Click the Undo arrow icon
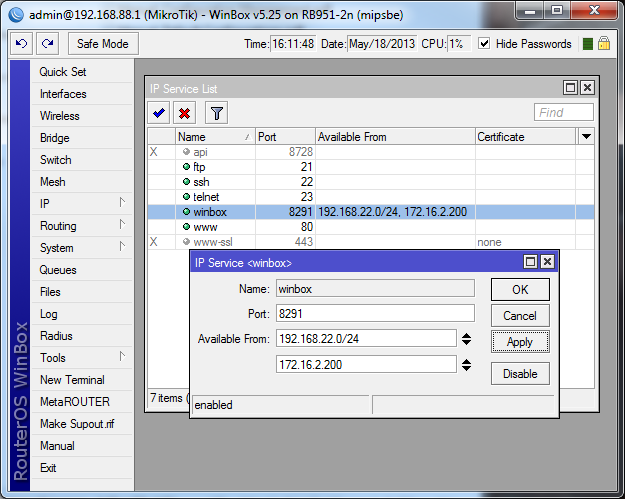Viewport: 625px width, 499px height. pyautogui.click(x=22, y=43)
